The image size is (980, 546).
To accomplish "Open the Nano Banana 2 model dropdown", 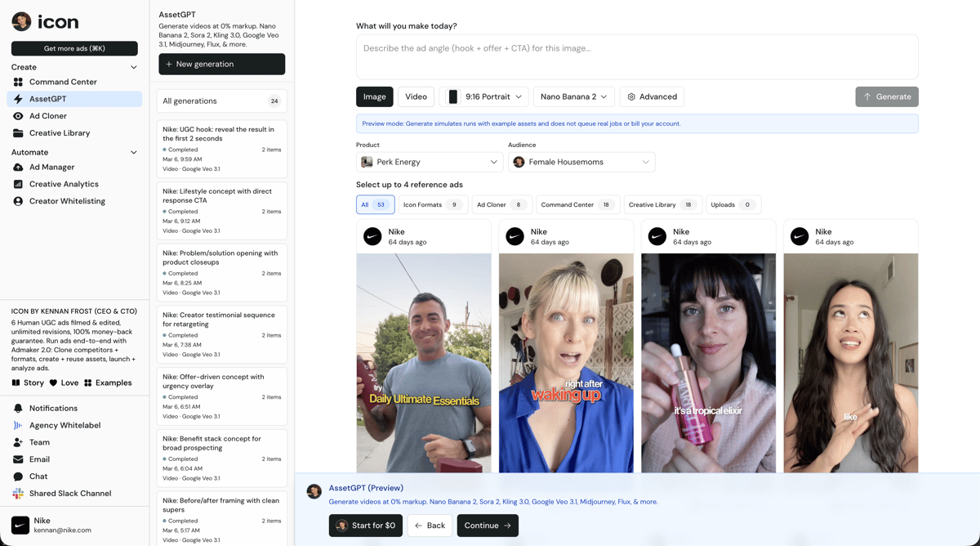I will pos(573,96).
